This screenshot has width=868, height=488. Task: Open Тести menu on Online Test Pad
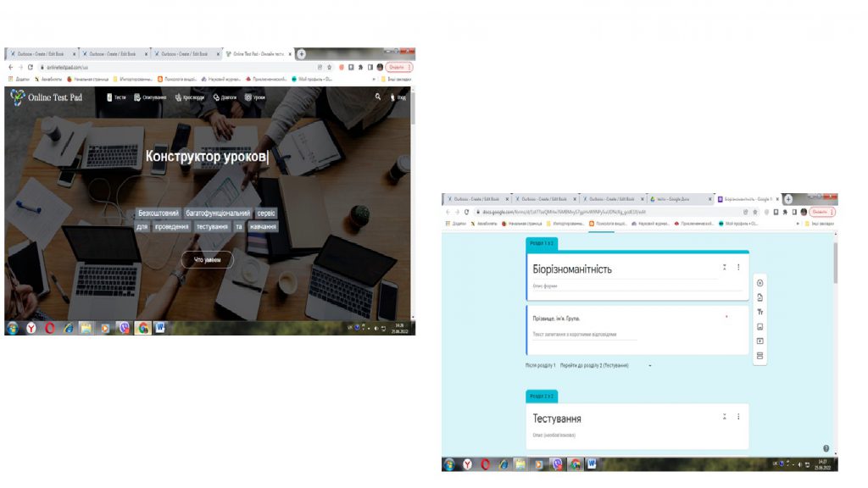tap(117, 97)
